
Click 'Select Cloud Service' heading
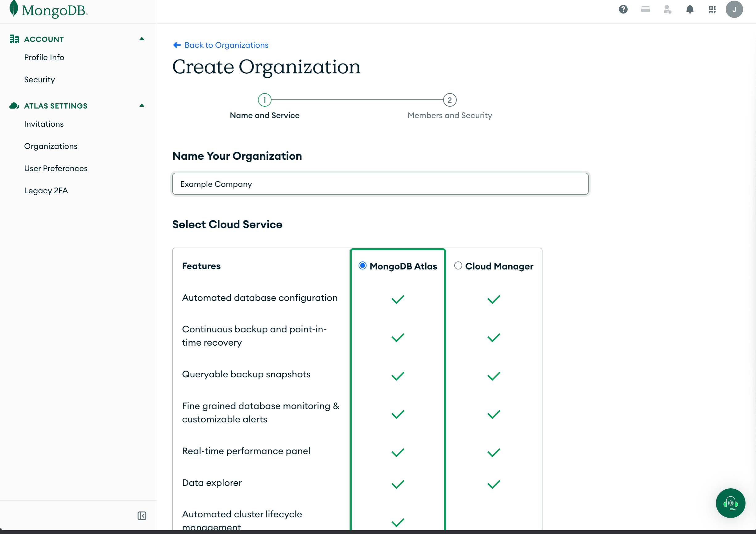pos(227,224)
